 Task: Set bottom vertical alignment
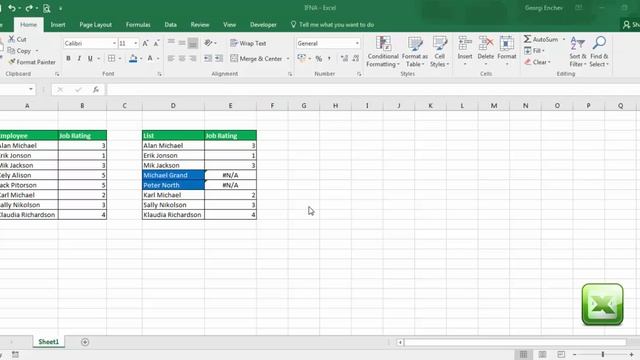[x=193, y=42]
